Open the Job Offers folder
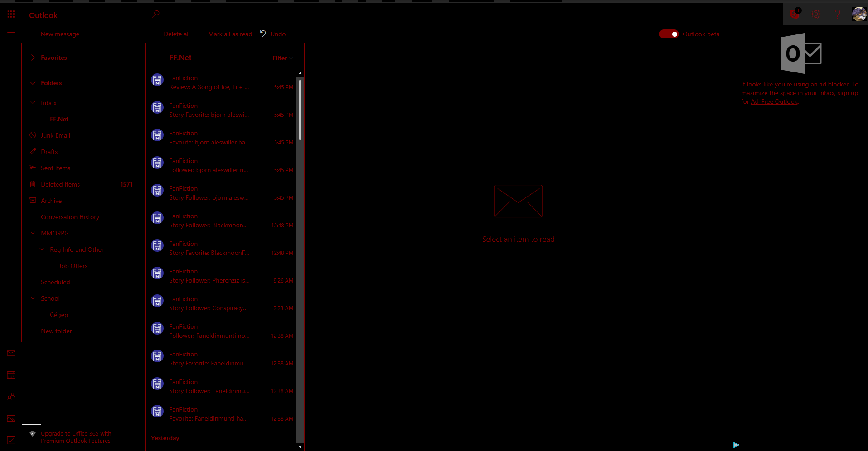Image resolution: width=868 pixels, height=451 pixels. click(73, 266)
